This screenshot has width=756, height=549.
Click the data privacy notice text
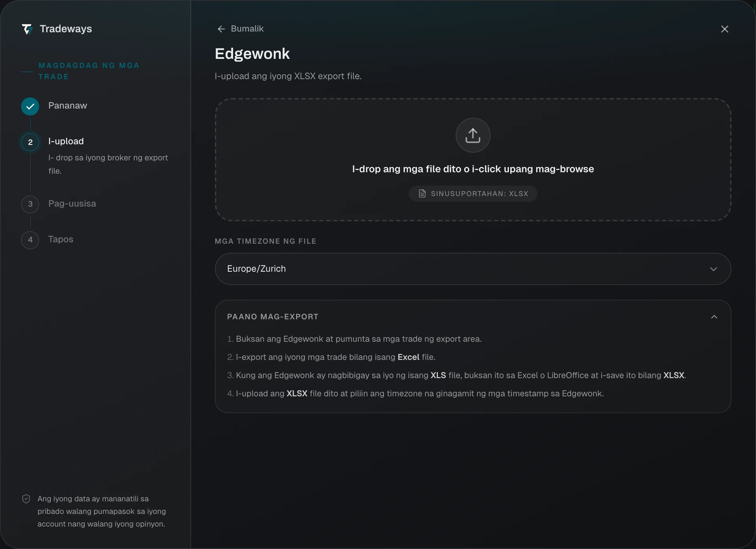102,511
